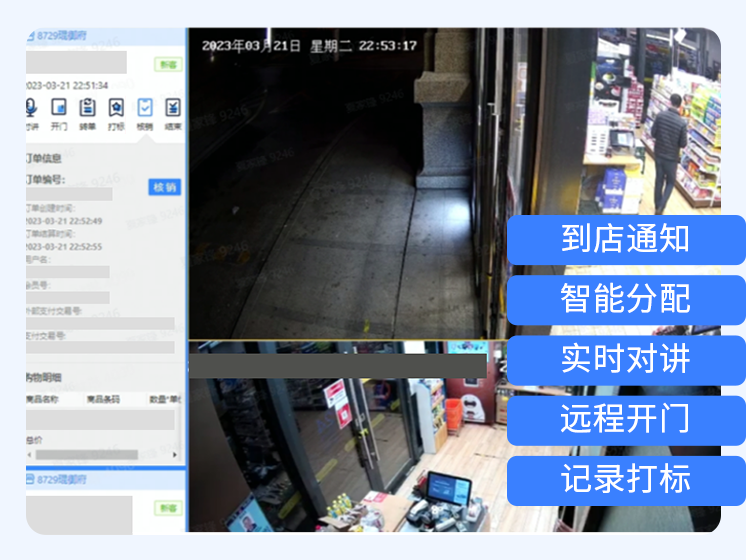Click the left arrow of horizontal scrollbar
This screenshot has height=560, width=746.
(x=30, y=455)
